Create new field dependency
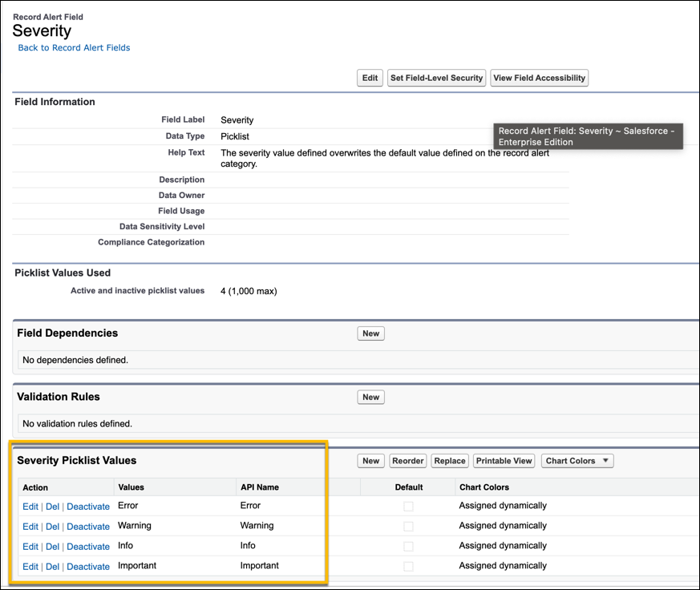Viewport: 700px width, 590px height. [x=370, y=333]
